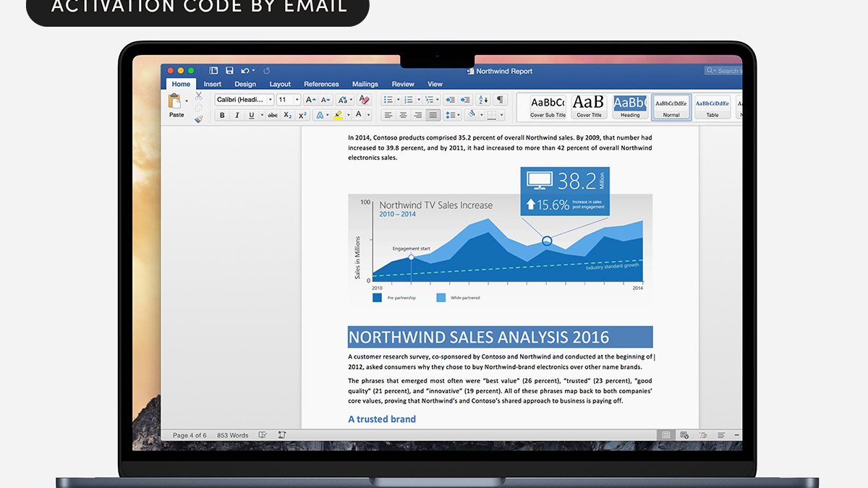Switch to the Insert tab
868x488 pixels.
tap(213, 85)
